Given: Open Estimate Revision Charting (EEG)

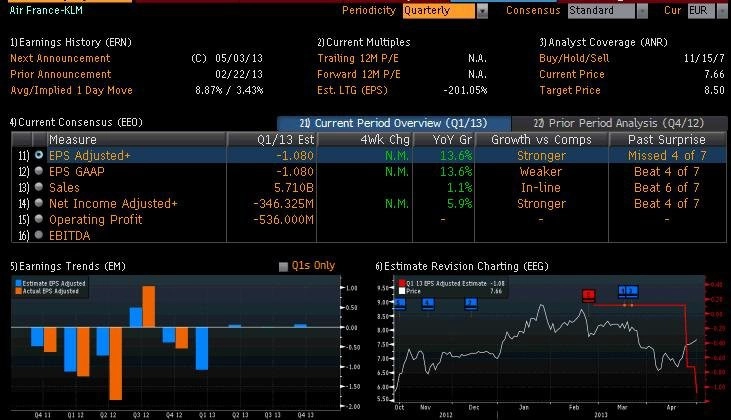Looking at the screenshot, I should point(462,266).
